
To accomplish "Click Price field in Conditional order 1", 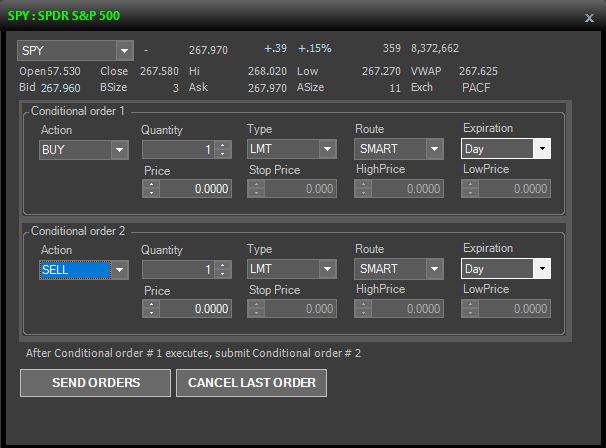I will (195, 189).
